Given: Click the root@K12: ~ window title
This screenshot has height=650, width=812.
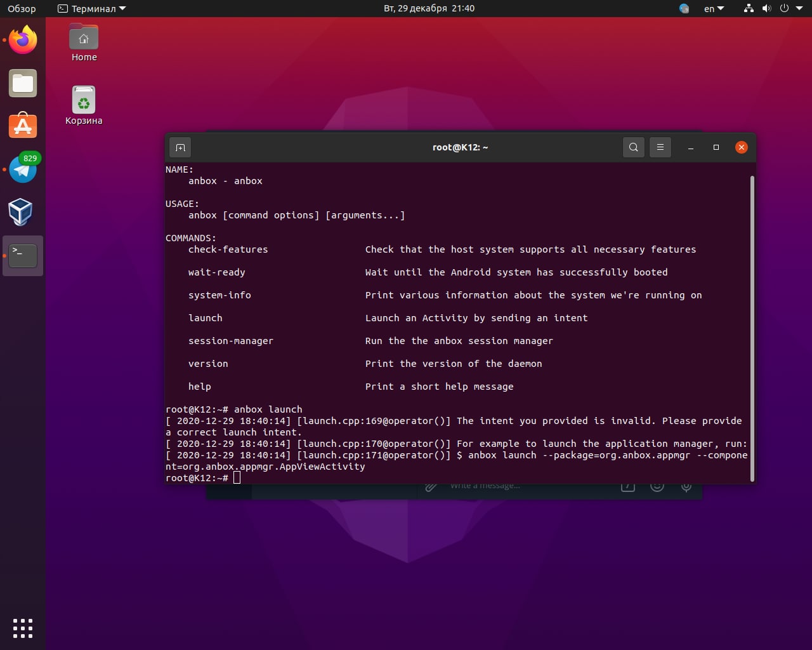Looking at the screenshot, I should 460,147.
